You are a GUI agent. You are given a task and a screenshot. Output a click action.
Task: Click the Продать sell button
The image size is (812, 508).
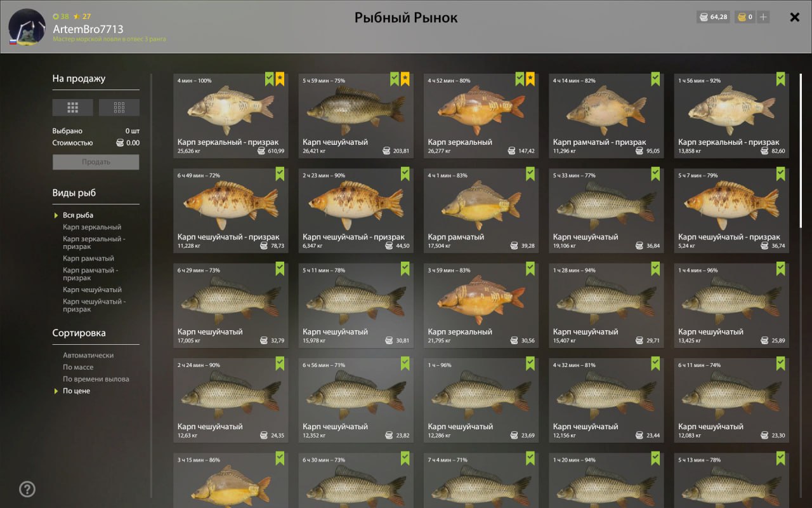96,162
